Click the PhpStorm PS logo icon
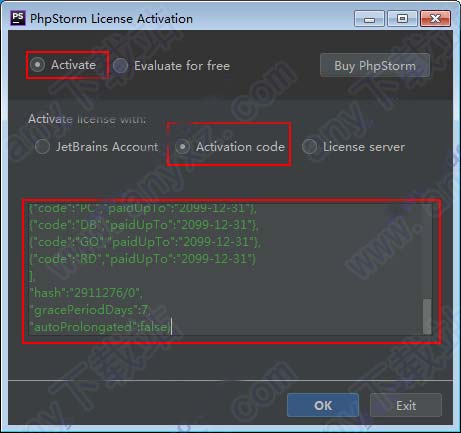461x433 pixels. (x=18, y=18)
